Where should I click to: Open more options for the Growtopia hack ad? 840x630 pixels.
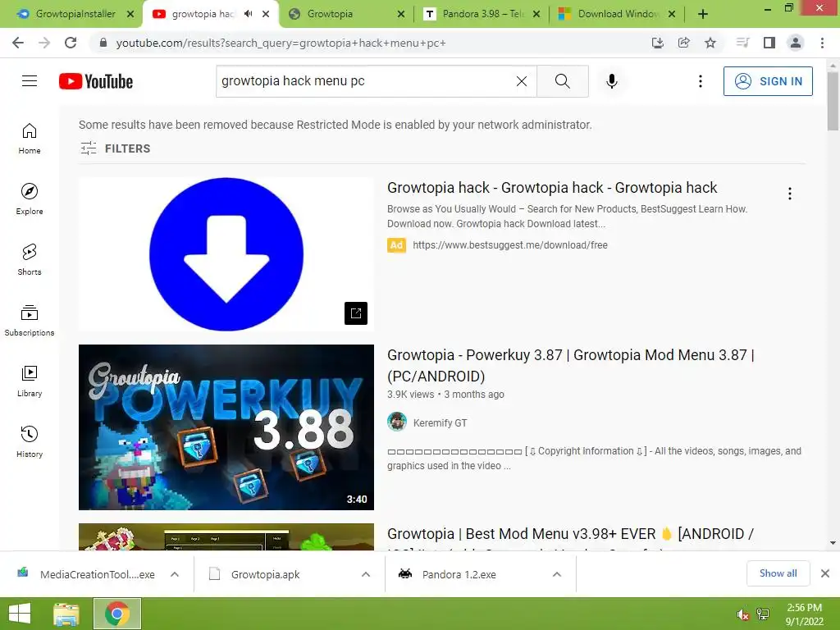point(790,194)
